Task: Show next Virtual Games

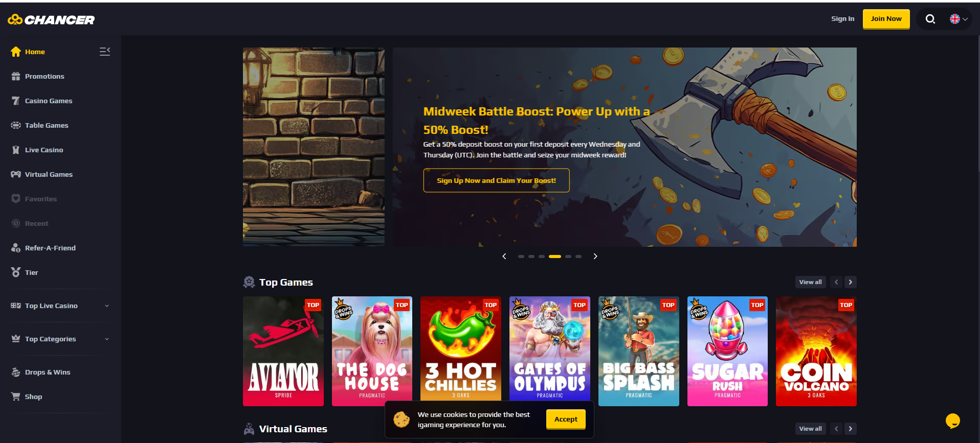Action: click(851, 429)
